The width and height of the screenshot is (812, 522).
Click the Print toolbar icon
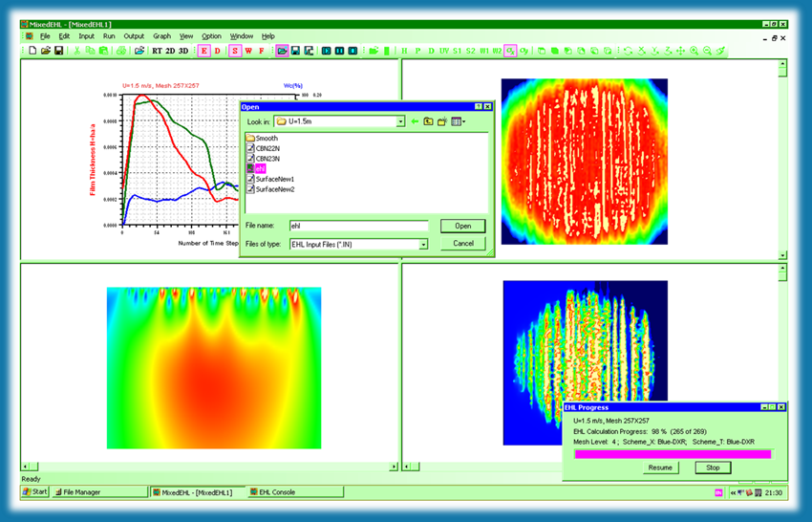(x=121, y=51)
